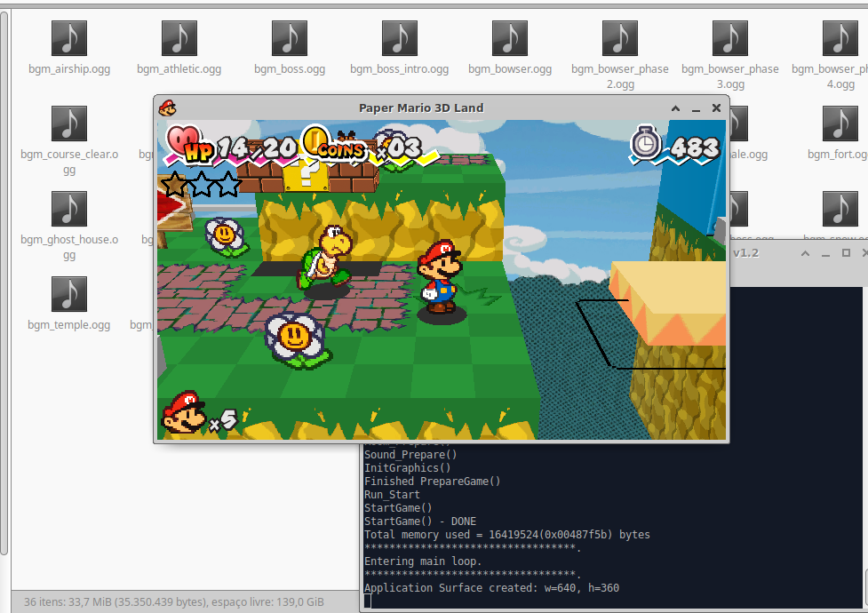Click the gold coin icon in the game HUD
868x613 pixels.
click(315, 139)
